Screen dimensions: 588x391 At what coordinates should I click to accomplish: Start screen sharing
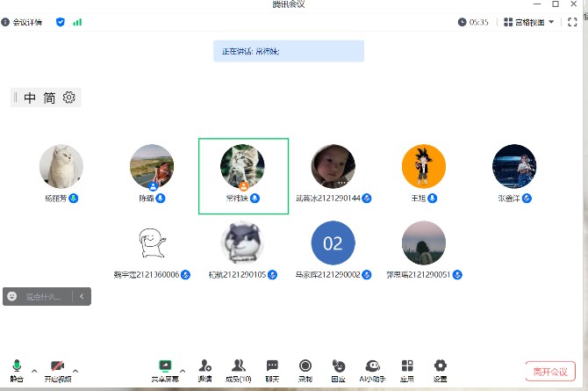coord(164,368)
